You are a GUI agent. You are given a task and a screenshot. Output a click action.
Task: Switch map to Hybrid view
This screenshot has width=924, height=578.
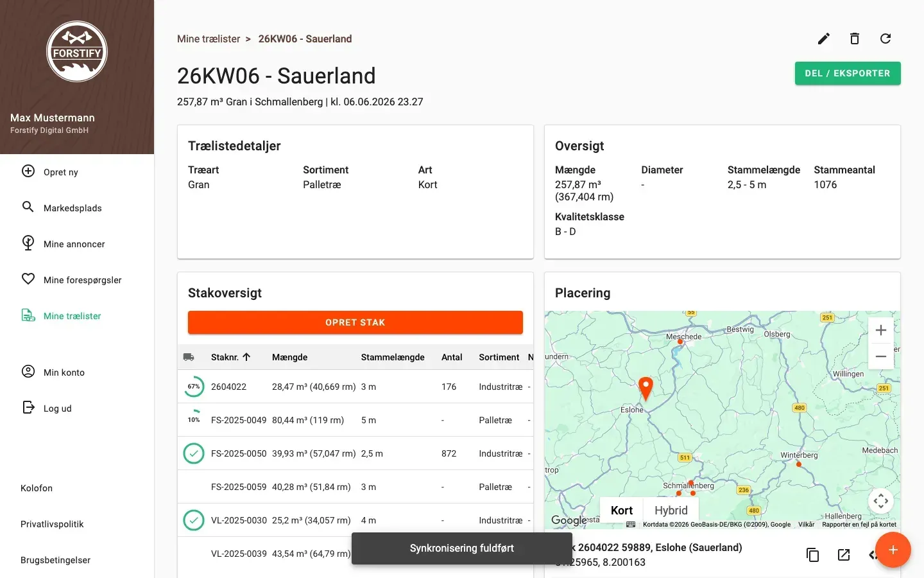[x=671, y=511]
